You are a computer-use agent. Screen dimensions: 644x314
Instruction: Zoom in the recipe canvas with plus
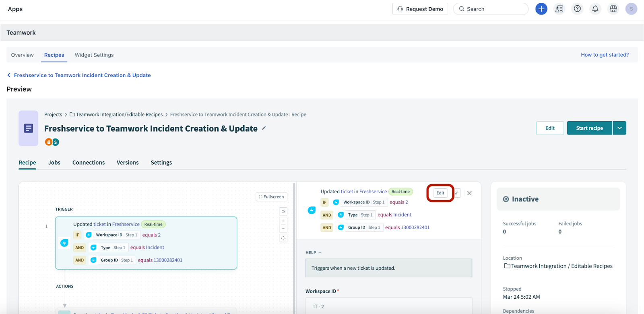283,221
